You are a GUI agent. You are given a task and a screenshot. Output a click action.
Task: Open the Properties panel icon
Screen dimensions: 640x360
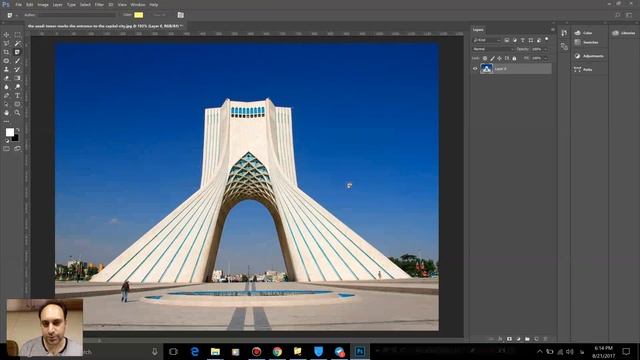click(564, 47)
